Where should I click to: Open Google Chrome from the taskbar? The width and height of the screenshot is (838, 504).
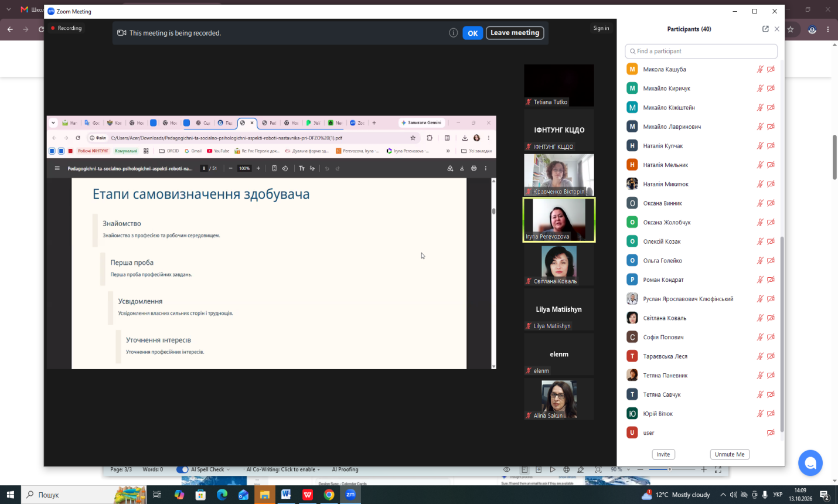[329, 495]
